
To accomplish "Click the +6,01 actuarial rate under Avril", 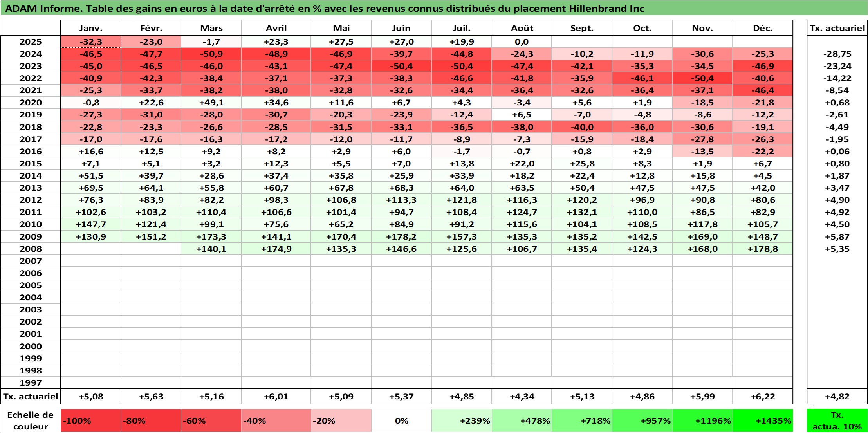I will 276,396.
